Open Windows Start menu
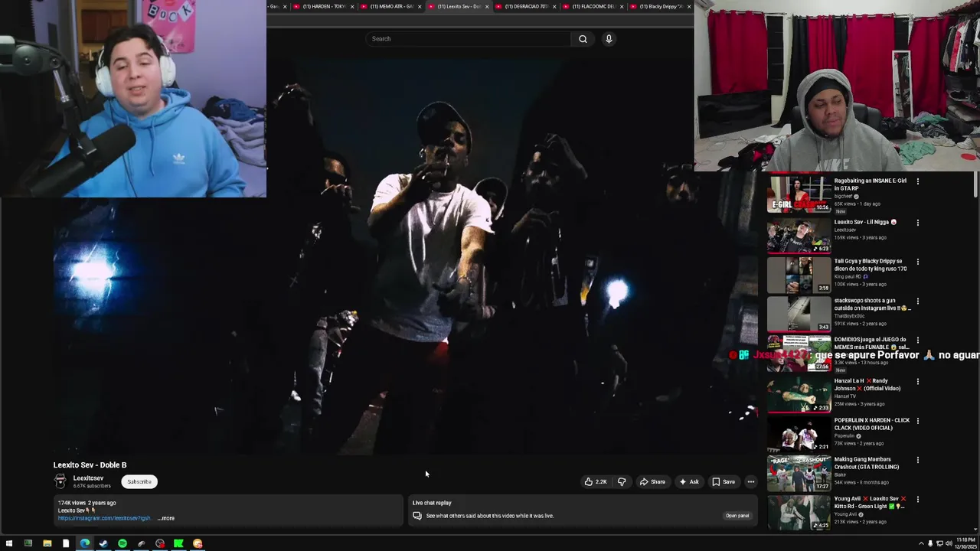The image size is (980, 551). click(x=9, y=543)
